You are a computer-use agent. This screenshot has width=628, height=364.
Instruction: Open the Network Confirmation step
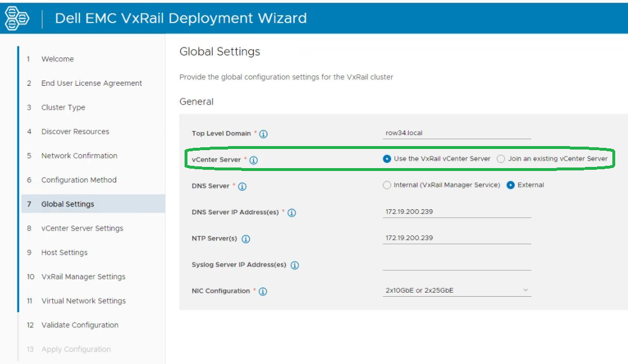click(79, 156)
